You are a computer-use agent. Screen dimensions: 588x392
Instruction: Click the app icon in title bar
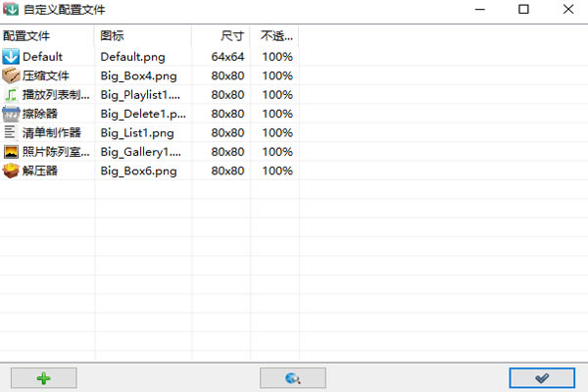11,10
